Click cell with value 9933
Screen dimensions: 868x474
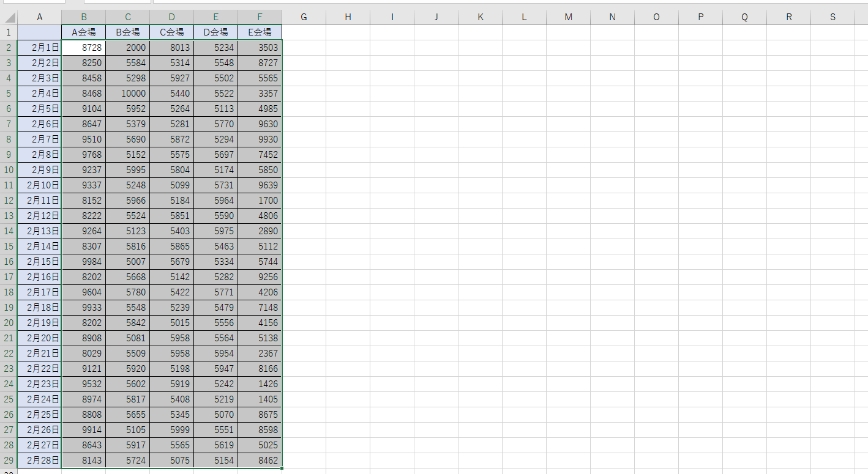tap(84, 308)
